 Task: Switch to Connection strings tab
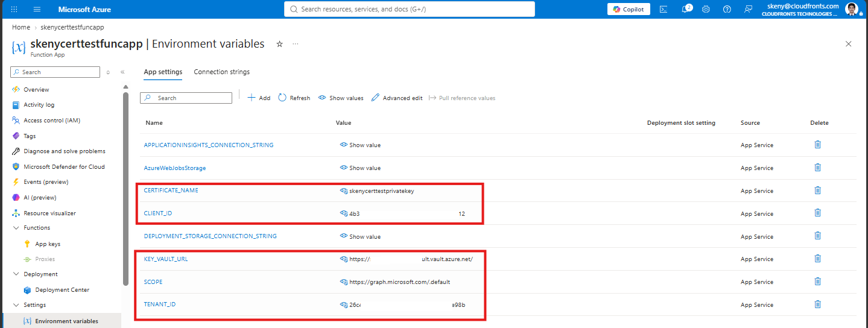(x=221, y=72)
